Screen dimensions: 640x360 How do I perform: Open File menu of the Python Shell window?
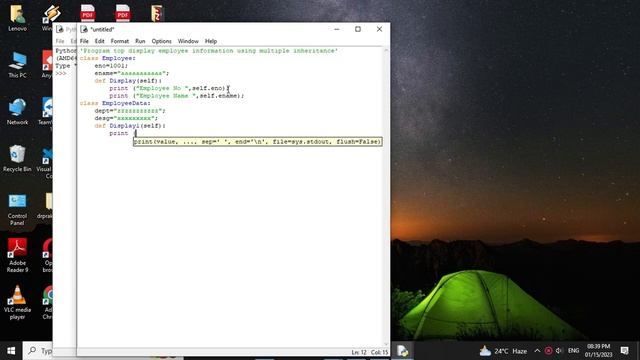(x=60, y=41)
